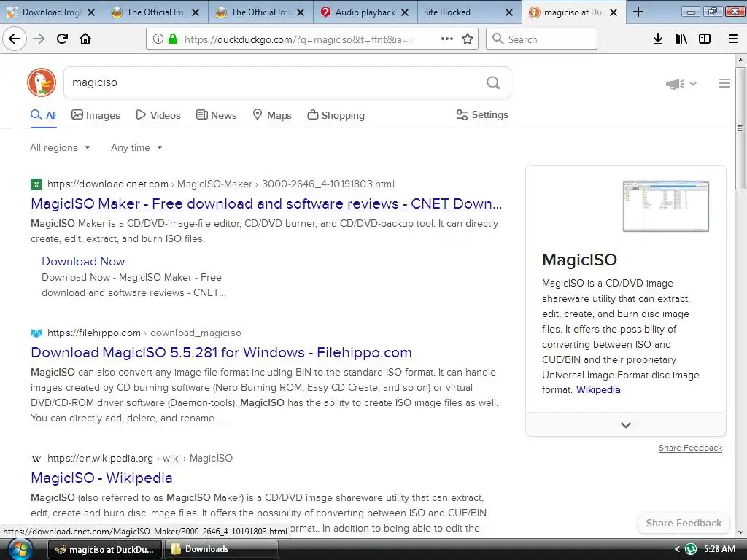Click the uTorrent tray icon
Image resolution: width=747 pixels, height=560 pixels.
pos(691,550)
